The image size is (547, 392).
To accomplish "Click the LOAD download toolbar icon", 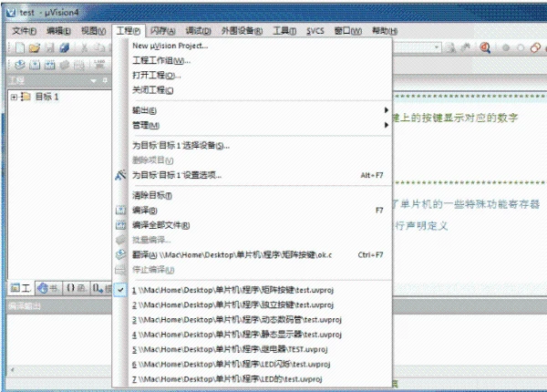I will [x=99, y=65].
